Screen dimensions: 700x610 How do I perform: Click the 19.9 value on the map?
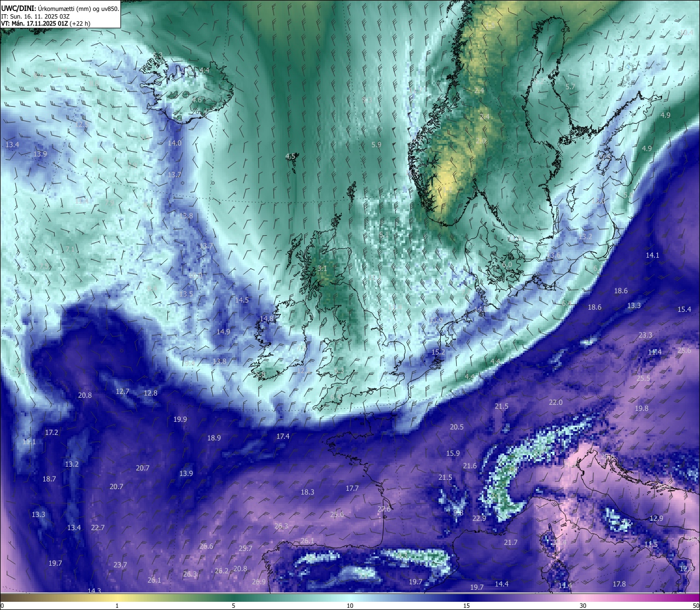180,420
